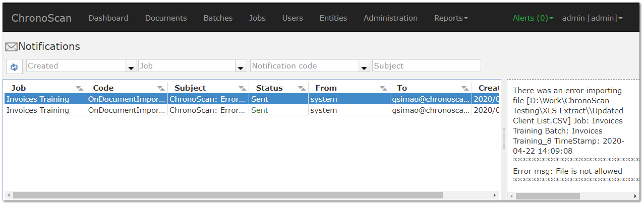The image size is (644, 205).
Task: Open the Subject column filter icon
Action: point(243,88)
